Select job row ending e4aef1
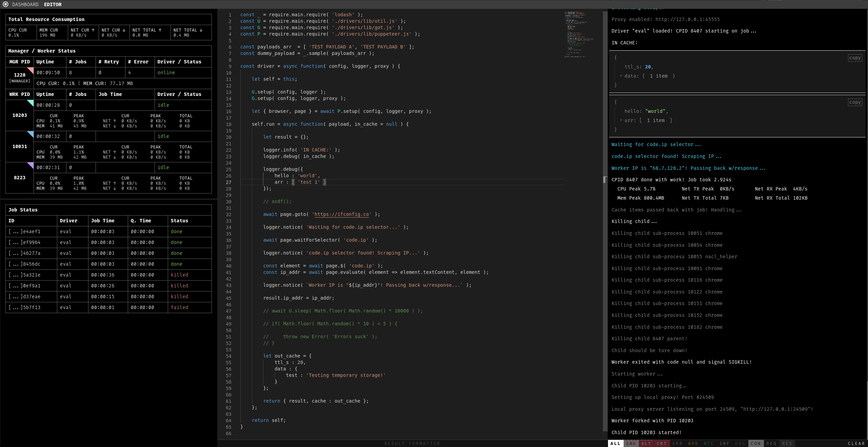868x447 pixels. click(108, 231)
